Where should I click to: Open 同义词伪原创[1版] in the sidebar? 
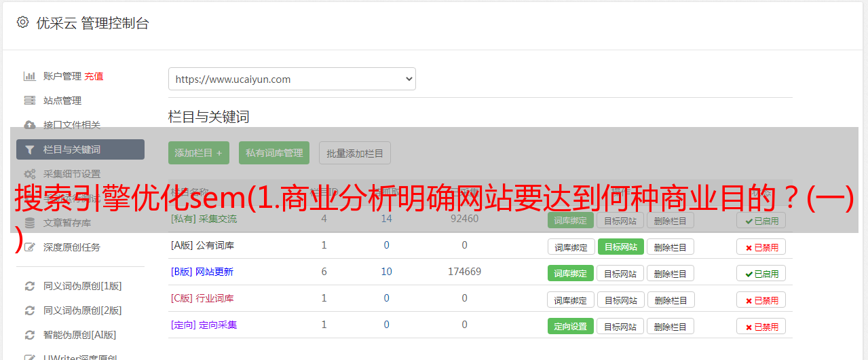click(83, 286)
